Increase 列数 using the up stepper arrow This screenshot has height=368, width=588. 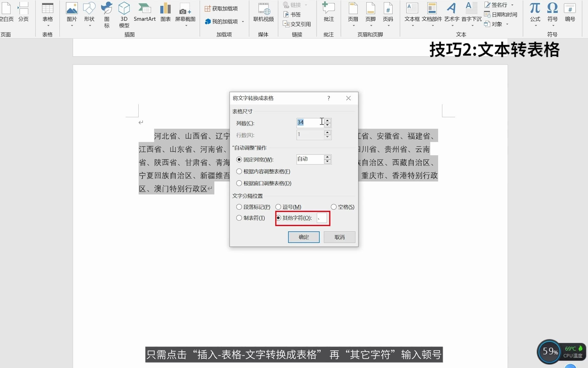327,120
